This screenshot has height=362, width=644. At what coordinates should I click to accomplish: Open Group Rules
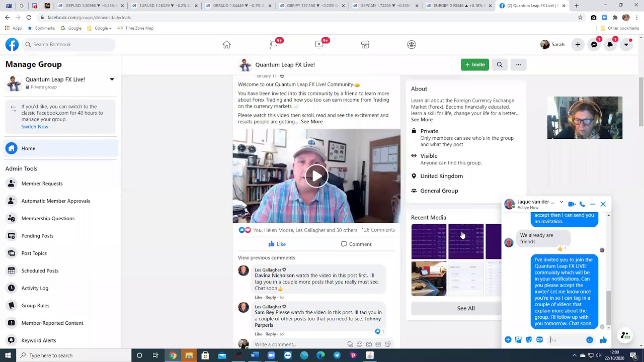[x=35, y=306]
